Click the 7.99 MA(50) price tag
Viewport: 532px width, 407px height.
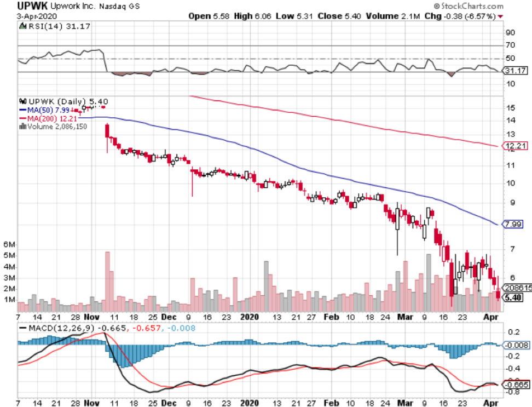click(x=512, y=224)
